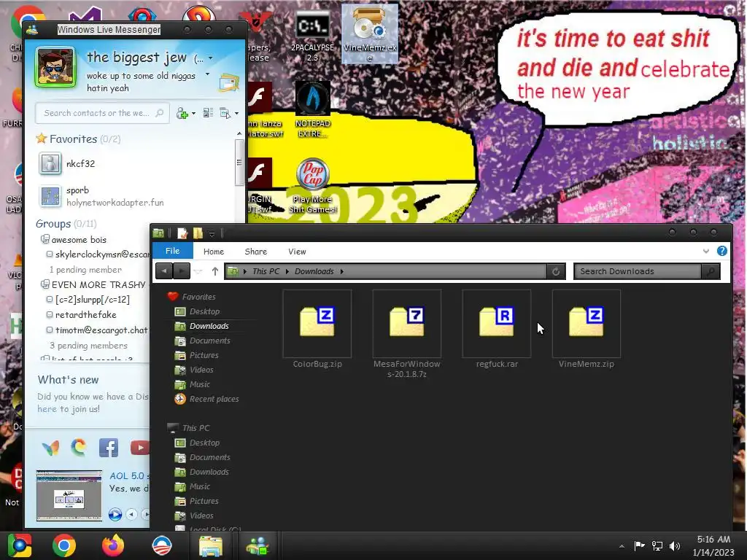This screenshot has width=747, height=560.
Task: Click the Explorer Help question mark icon
Action: point(722,251)
